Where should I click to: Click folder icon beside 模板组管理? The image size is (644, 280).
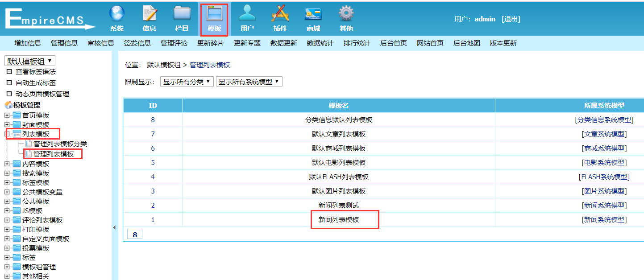[17, 267]
